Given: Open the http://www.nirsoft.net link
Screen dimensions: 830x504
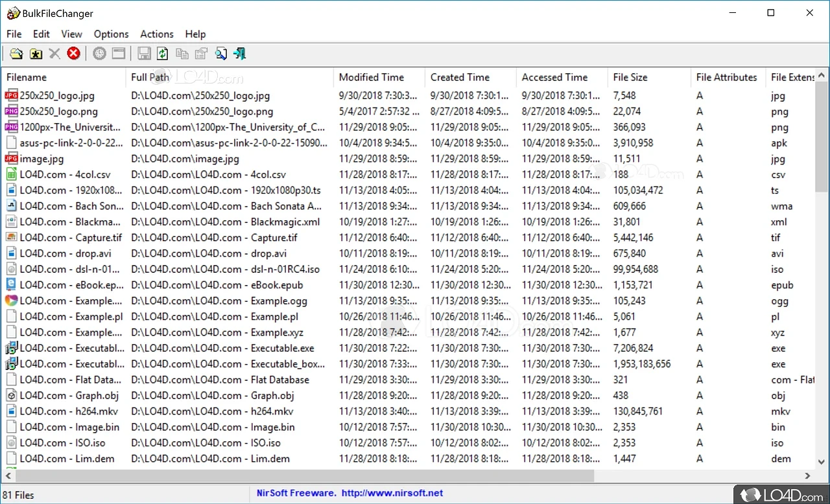Looking at the screenshot, I should tap(392, 493).
